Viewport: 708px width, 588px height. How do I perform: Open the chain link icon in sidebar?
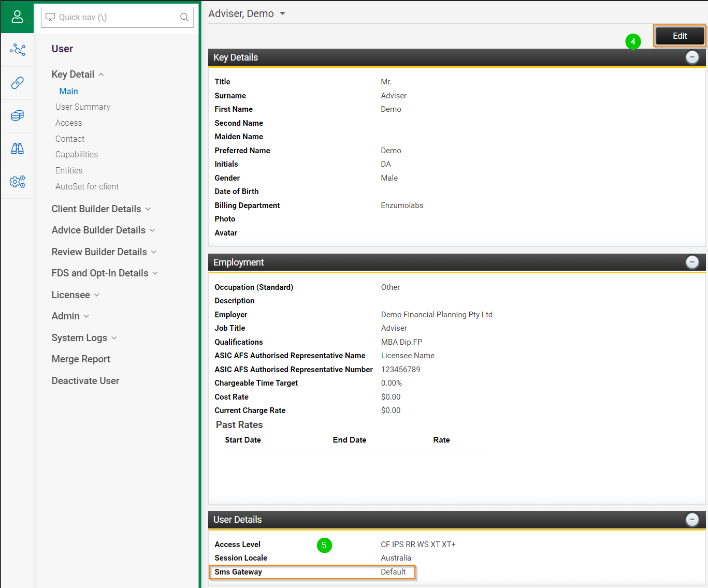17,83
